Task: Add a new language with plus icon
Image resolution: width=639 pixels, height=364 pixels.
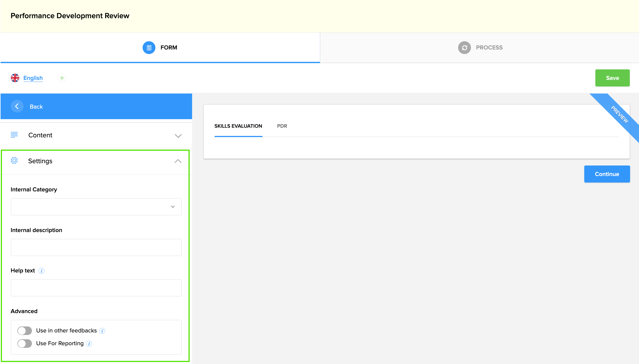Action: (x=62, y=78)
